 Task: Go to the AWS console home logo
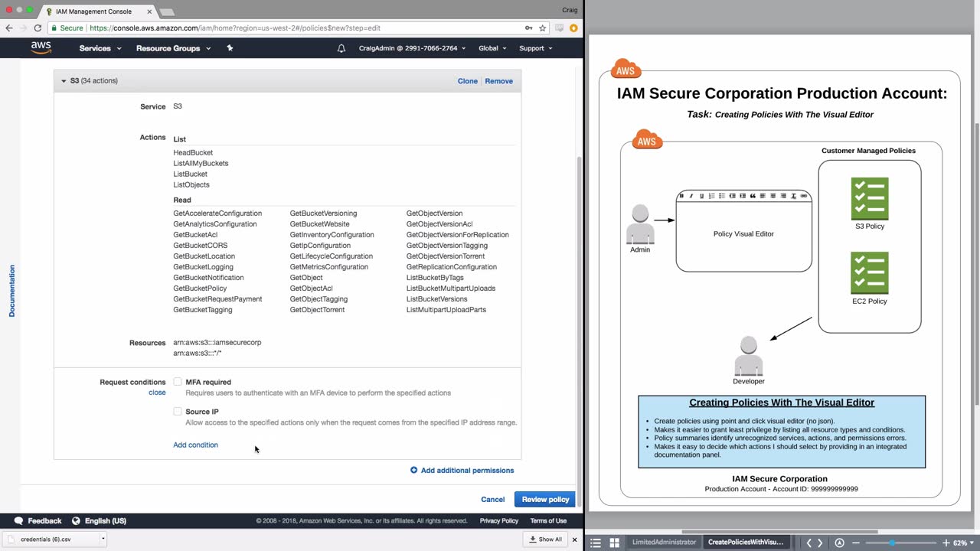[x=41, y=47]
